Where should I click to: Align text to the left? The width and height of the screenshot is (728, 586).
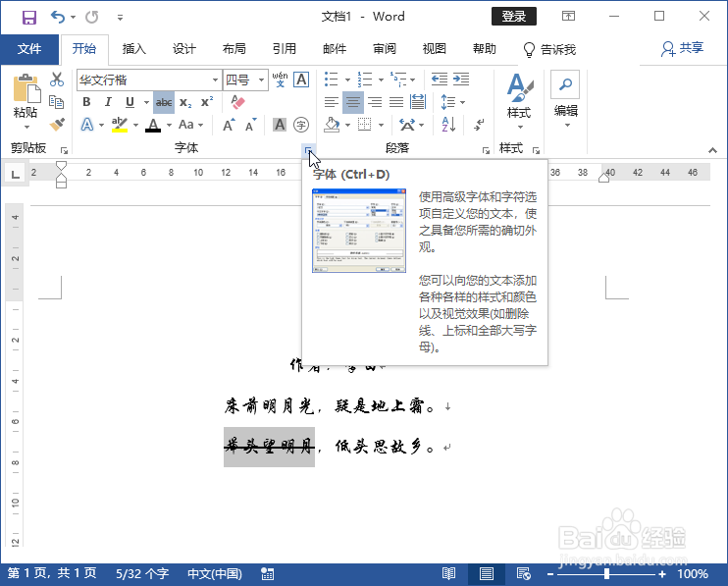(331, 102)
